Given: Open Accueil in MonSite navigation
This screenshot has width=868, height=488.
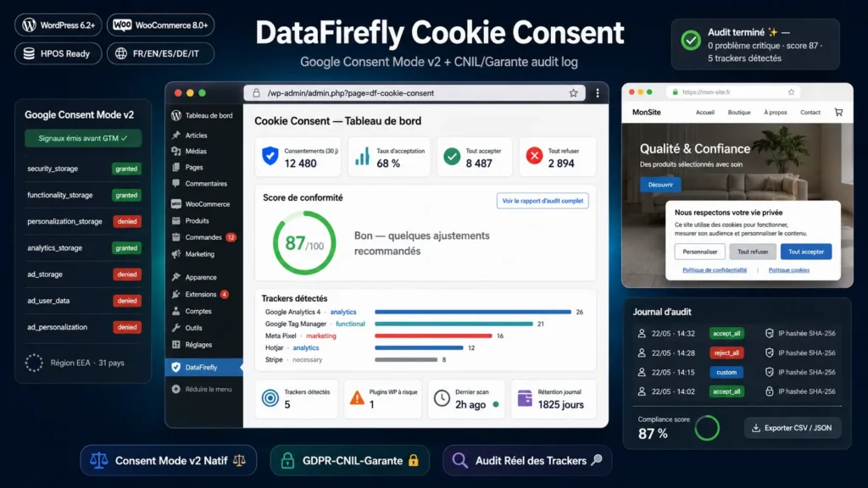Looking at the screenshot, I should point(704,113).
